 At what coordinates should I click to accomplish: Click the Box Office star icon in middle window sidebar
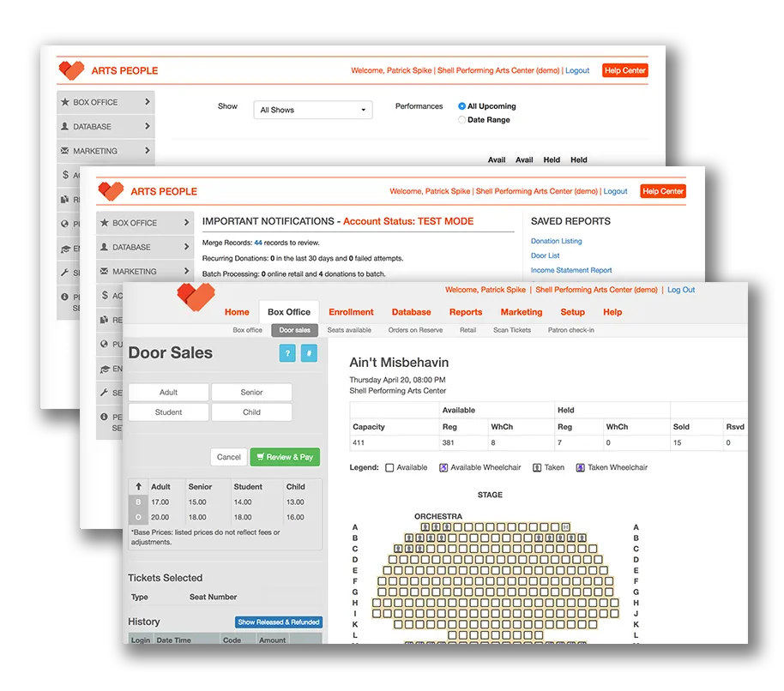coord(104,222)
